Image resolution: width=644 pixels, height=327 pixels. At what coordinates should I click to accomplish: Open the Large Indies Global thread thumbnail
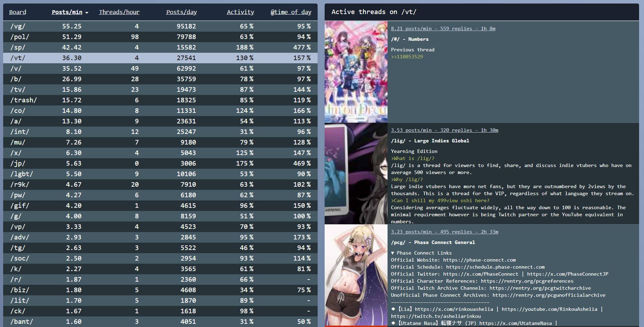click(x=356, y=173)
